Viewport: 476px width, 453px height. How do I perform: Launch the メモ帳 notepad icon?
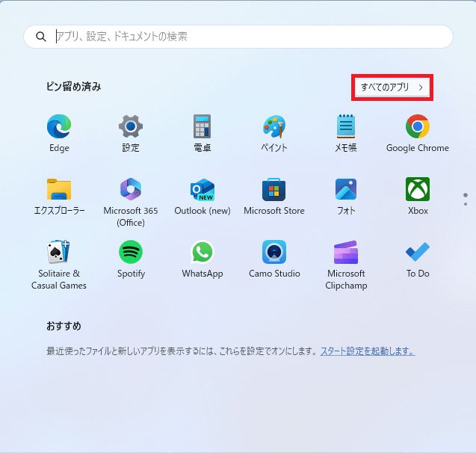[x=346, y=126]
